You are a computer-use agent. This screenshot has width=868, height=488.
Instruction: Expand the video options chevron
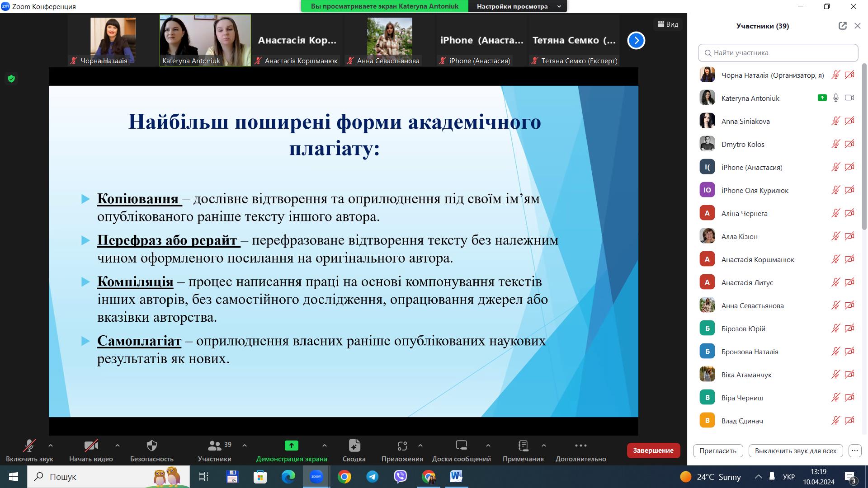pos(118,445)
